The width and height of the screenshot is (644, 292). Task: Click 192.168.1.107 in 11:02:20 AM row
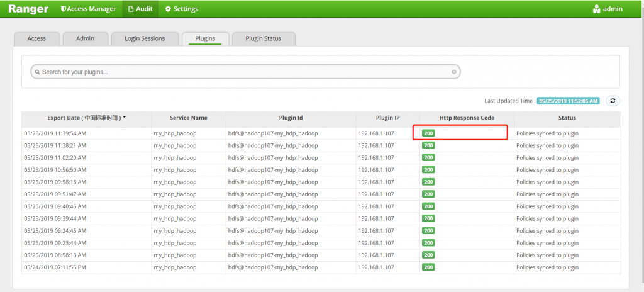tap(376, 158)
